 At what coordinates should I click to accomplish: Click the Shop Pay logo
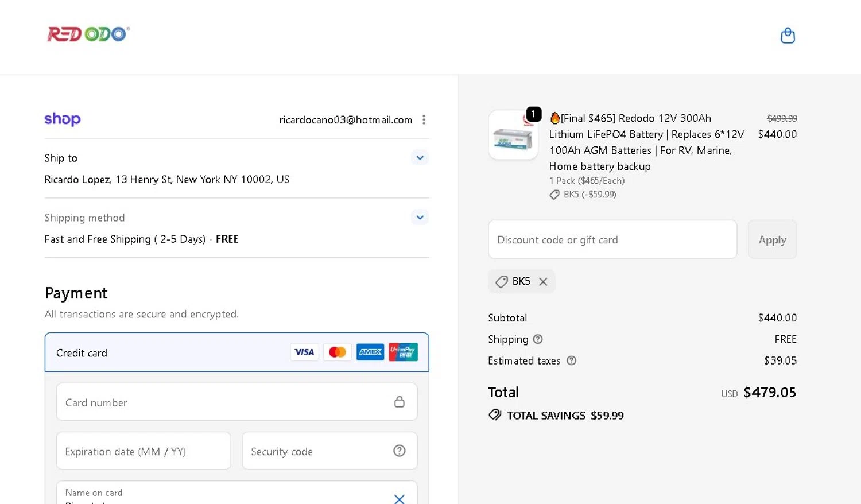(63, 119)
